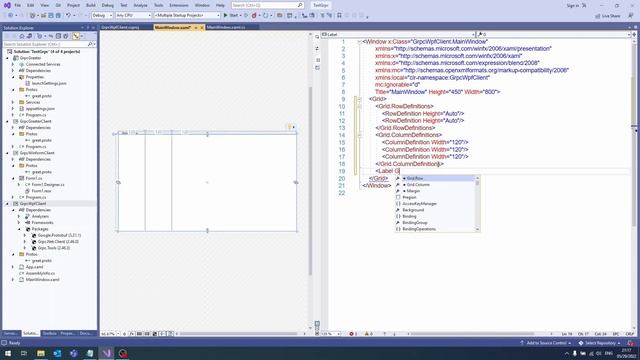The image size is (640, 360).
Task: Expand the Connected Services node
Action: tap(13, 64)
